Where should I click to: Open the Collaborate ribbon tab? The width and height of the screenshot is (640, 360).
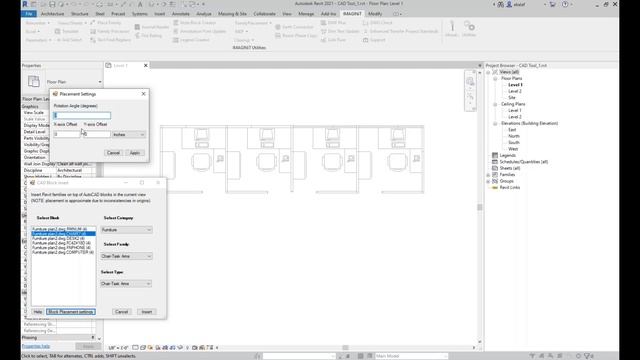[264, 14]
